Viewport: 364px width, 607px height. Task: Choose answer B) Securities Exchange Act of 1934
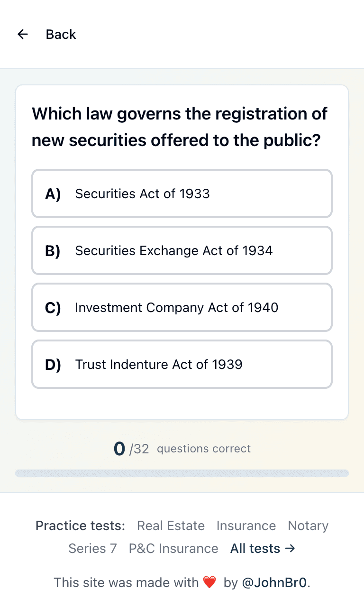point(182,250)
